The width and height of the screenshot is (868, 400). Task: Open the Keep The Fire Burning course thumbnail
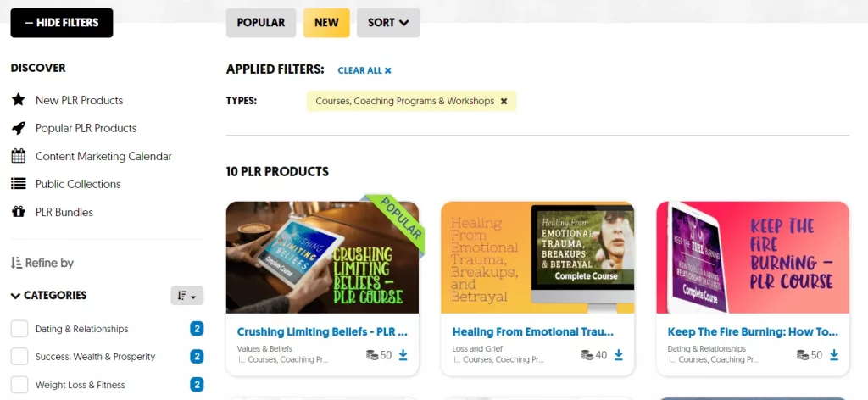(753, 258)
